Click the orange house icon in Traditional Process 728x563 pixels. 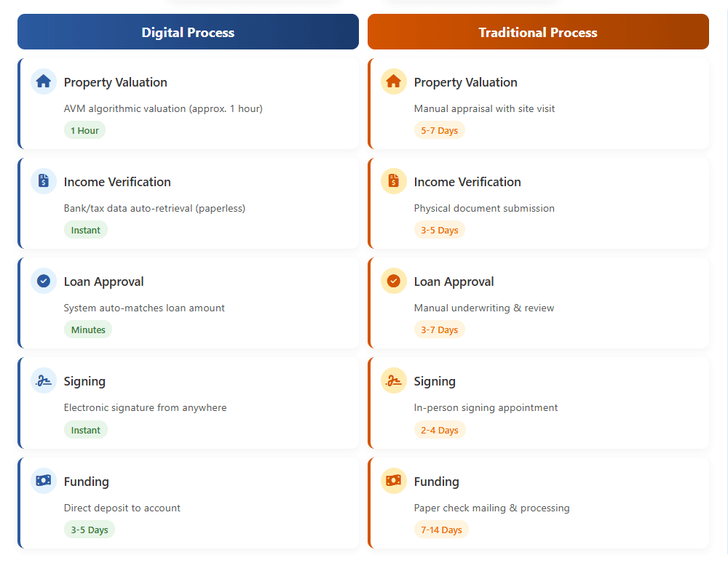pyautogui.click(x=394, y=81)
